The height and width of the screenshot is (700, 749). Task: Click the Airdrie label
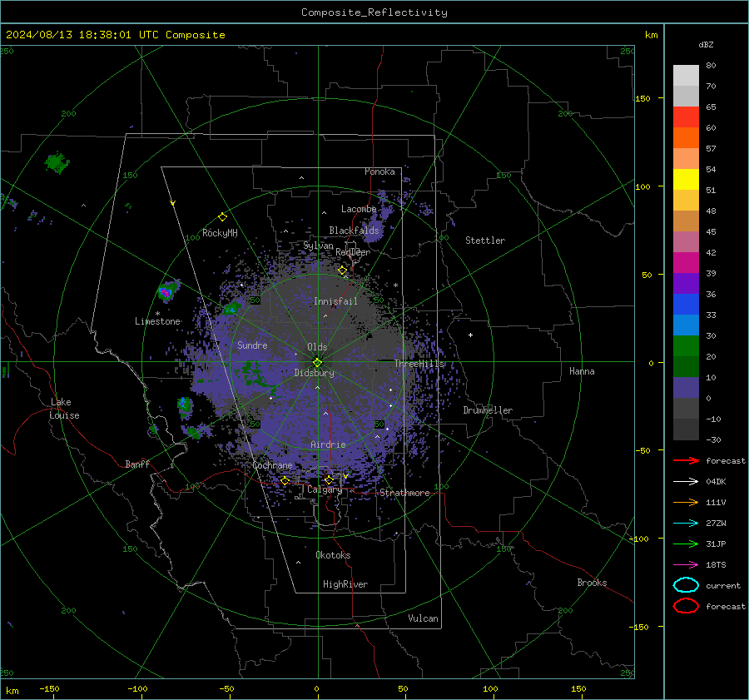pyautogui.click(x=328, y=444)
